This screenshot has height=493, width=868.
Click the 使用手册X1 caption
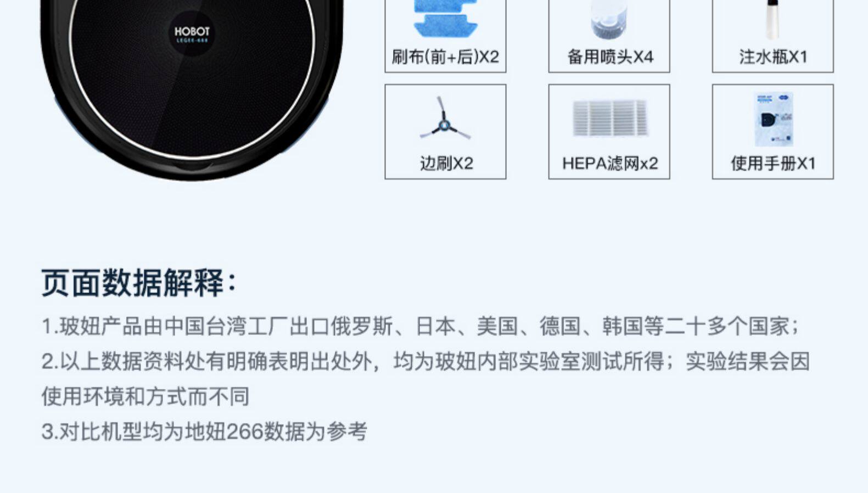pyautogui.click(x=773, y=163)
